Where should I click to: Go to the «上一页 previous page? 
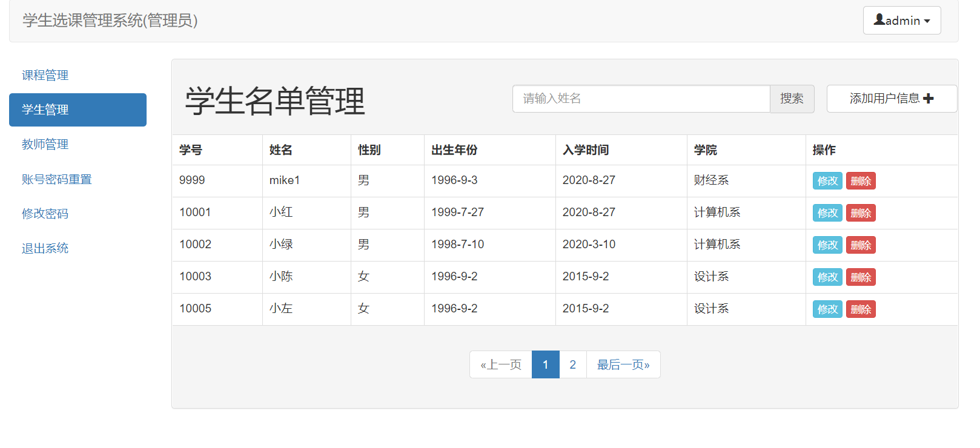coord(501,364)
